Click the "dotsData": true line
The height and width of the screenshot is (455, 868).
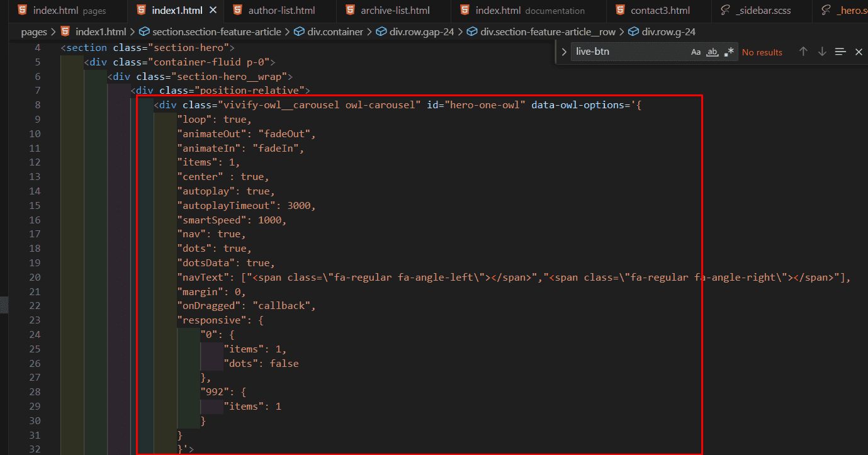point(226,263)
